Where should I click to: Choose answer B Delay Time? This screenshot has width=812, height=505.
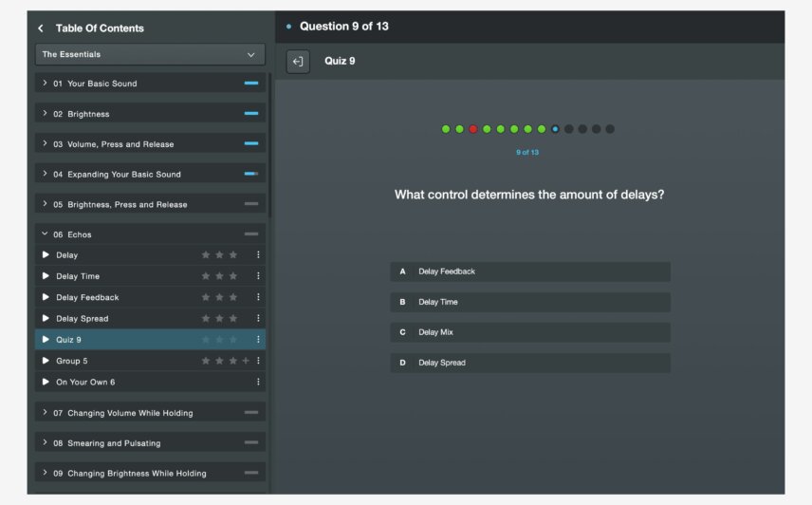coord(530,302)
